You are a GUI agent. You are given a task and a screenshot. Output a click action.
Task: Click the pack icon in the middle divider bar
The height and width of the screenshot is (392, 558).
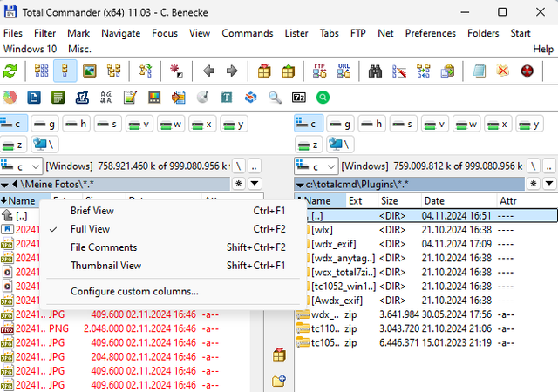coord(279,355)
